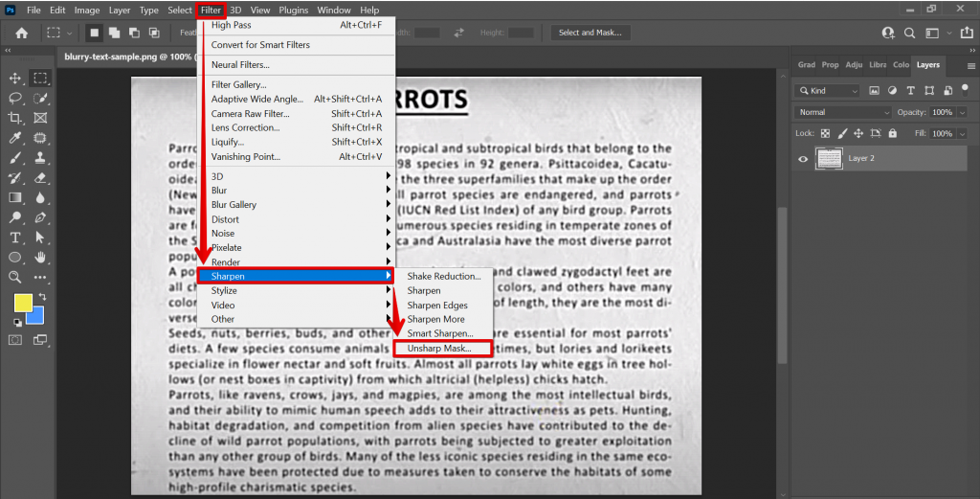Select the Lasso tool

(x=15, y=98)
